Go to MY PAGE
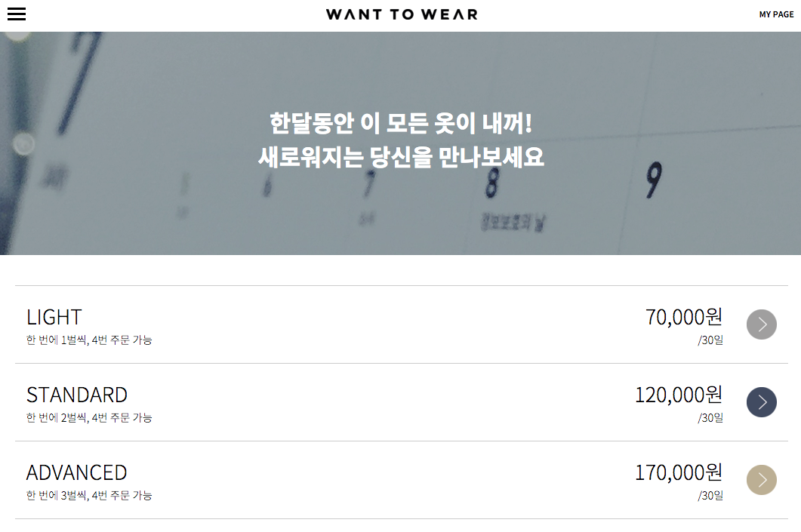Image resolution: width=801 pixels, height=532 pixels. (776, 14)
